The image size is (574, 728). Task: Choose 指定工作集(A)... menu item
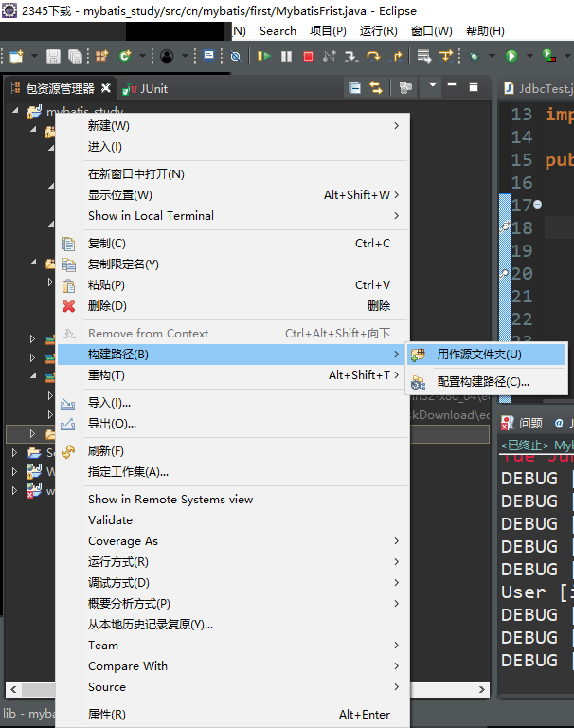tap(233, 472)
